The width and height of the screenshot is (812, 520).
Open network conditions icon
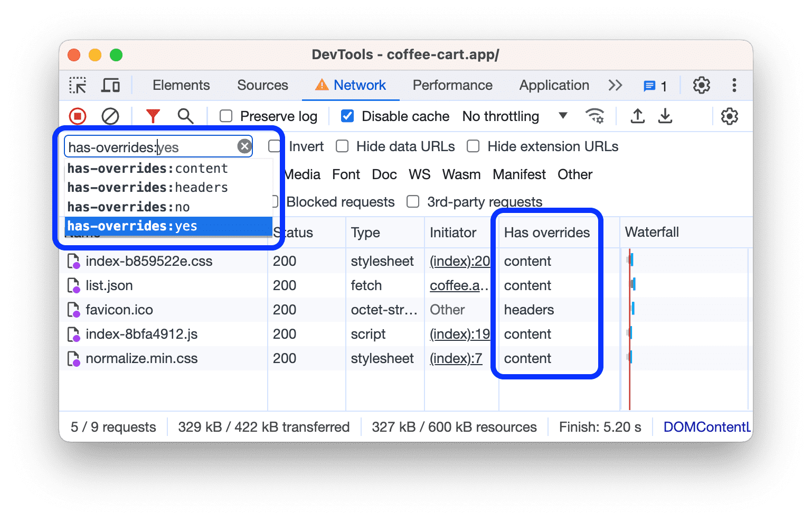click(595, 116)
